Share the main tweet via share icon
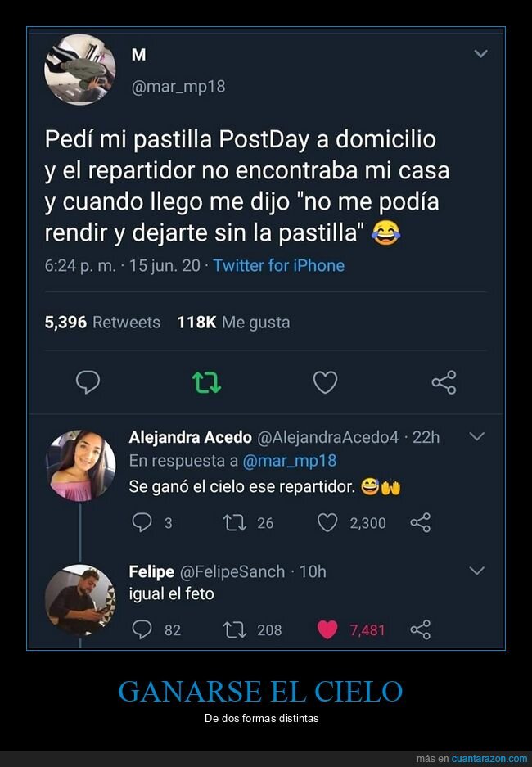Viewport: 532px width, 767px height. coord(444,382)
